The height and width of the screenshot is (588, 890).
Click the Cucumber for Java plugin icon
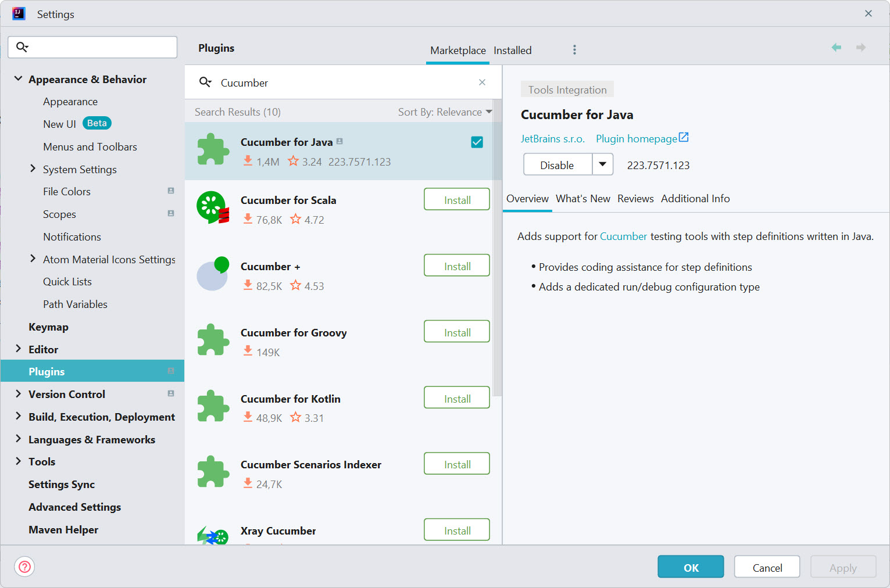213,149
